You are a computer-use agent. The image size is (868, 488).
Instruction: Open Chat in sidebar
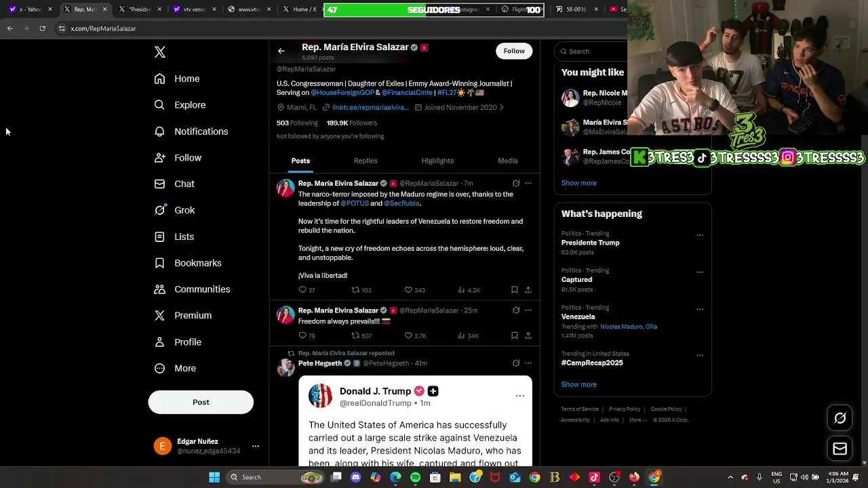click(x=174, y=184)
